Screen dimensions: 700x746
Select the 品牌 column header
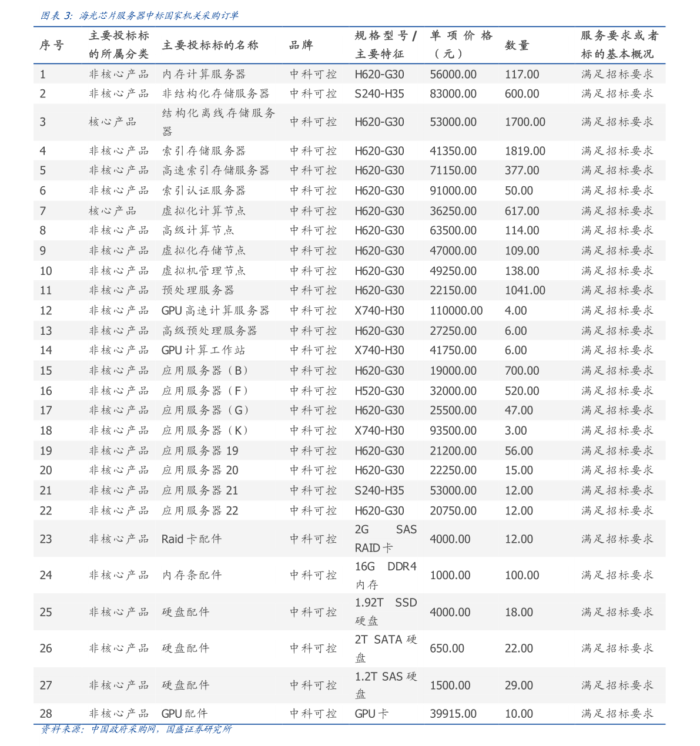point(301,45)
